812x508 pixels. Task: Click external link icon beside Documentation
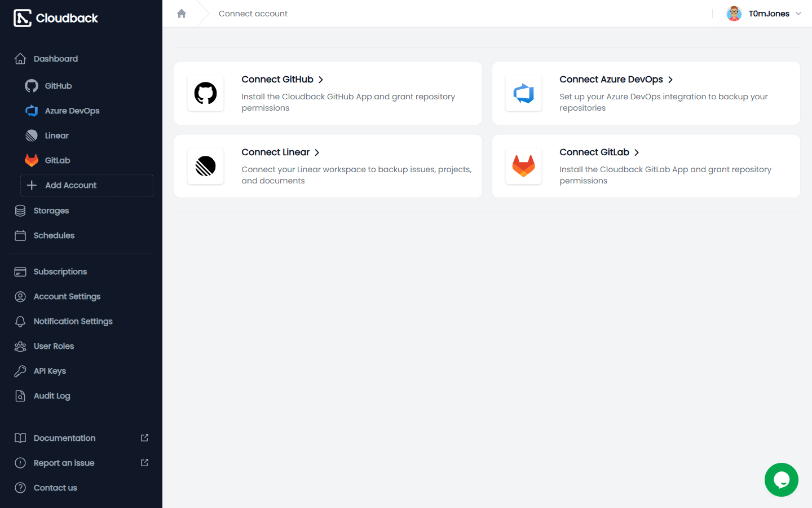point(144,438)
